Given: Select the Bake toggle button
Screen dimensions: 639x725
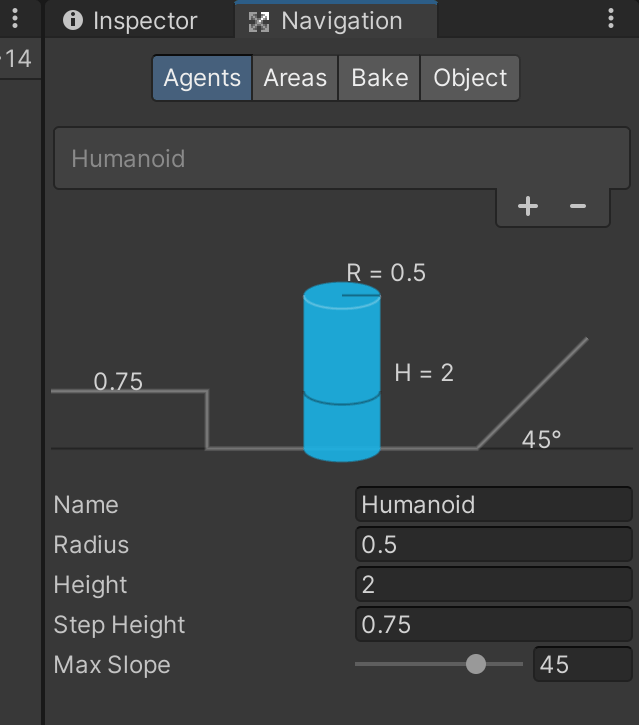Looking at the screenshot, I should tap(379, 78).
